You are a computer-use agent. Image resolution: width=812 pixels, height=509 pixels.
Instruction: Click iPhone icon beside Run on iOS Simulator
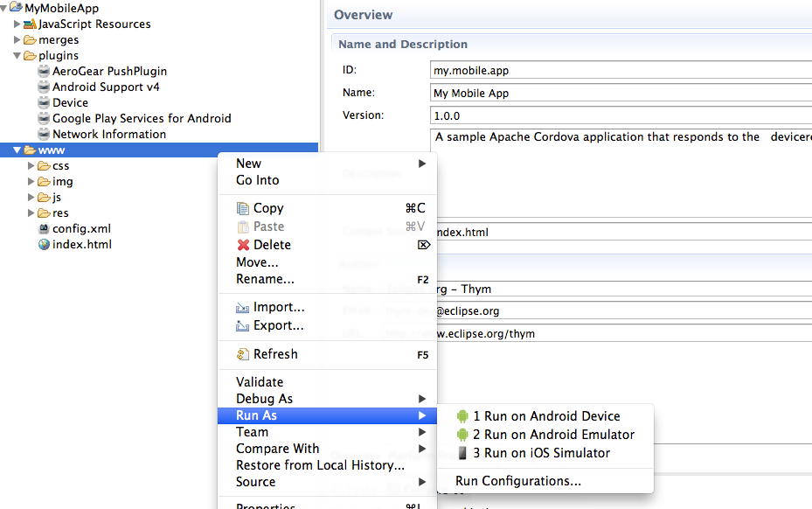coord(462,453)
